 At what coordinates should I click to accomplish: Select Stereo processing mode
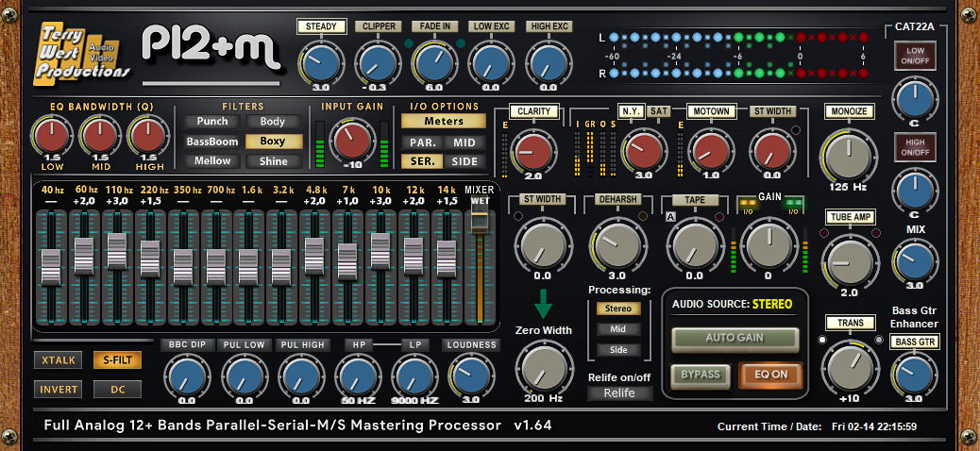(618, 309)
